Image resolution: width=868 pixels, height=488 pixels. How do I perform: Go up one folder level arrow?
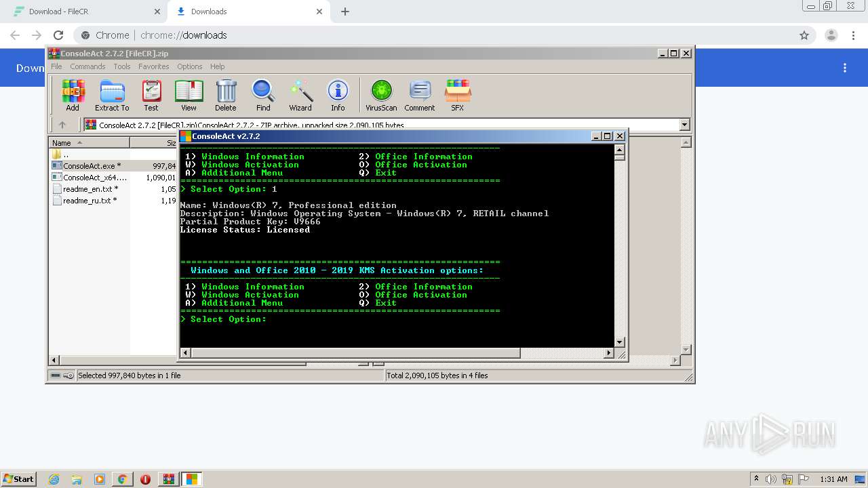62,125
